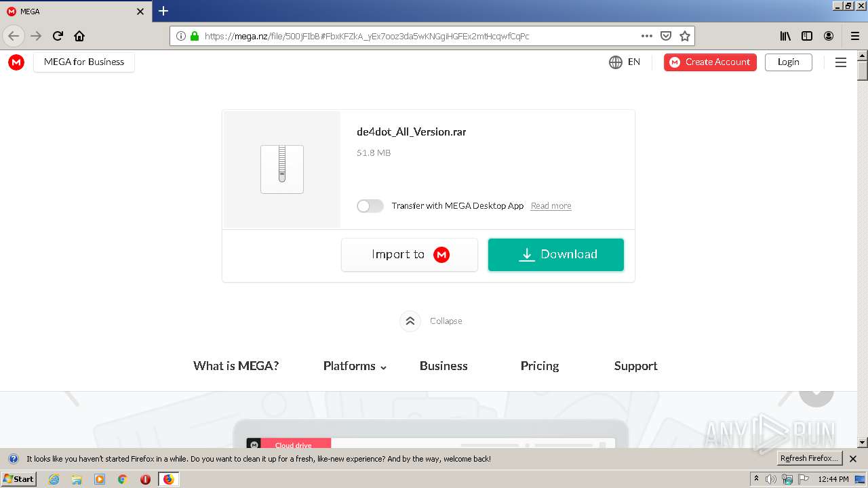This screenshot has width=868, height=488.
Task: Open Windows Explorer from the taskbar
Action: click(x=77, y=479)
